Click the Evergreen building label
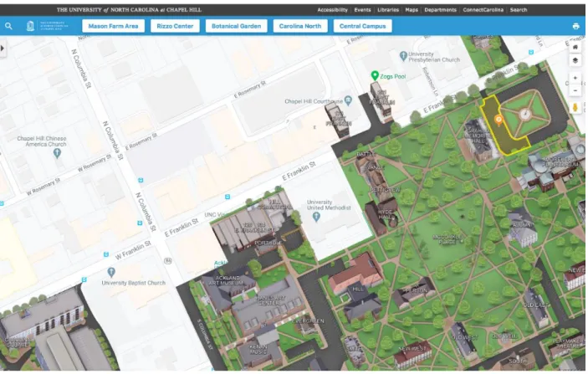This screenshot has height=374, width=588. (308, 321)
